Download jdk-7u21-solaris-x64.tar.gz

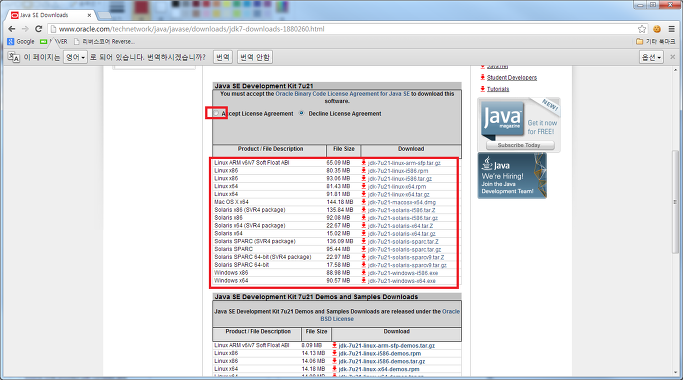pos(401,234)
